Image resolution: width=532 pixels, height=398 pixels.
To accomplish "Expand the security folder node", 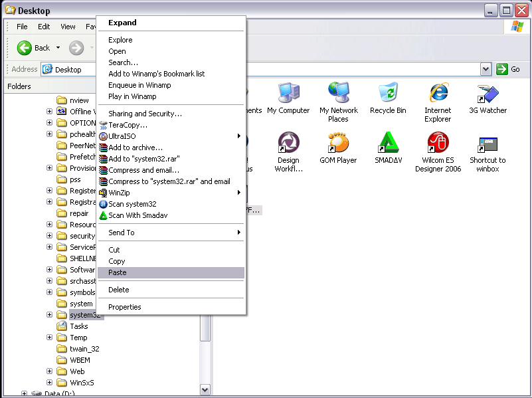I will 50,235.
